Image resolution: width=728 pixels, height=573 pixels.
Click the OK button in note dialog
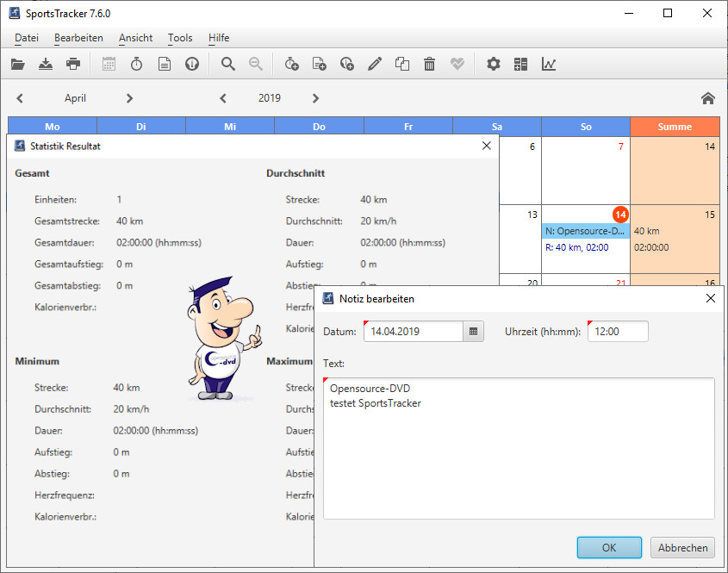[x=609, y=547]
